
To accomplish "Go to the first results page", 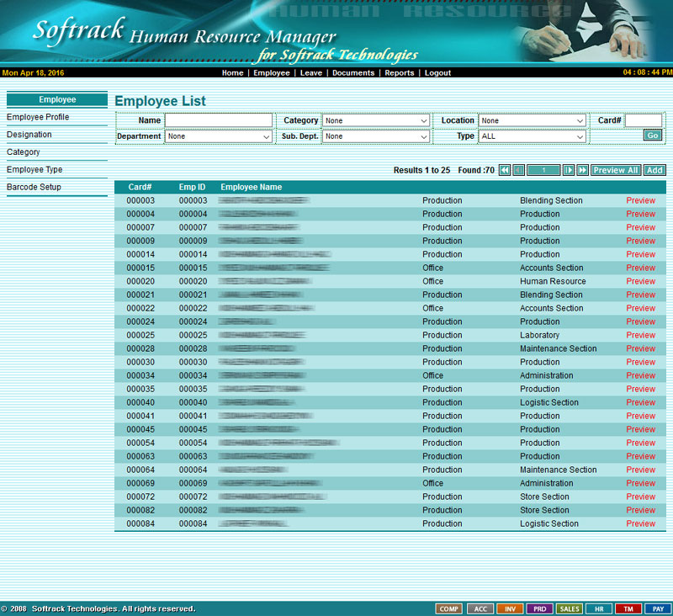I will coord(505,170).
